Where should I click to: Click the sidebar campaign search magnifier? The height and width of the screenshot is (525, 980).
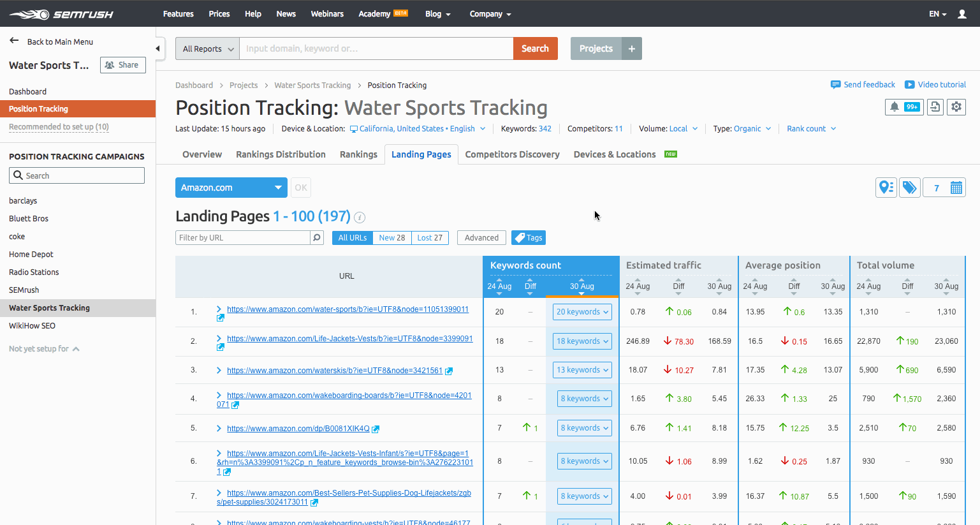[18, 175]
